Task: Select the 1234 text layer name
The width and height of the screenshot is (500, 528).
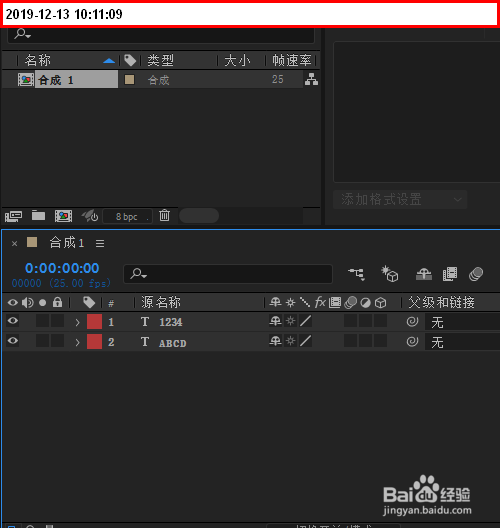Action: tap(171, 322)
